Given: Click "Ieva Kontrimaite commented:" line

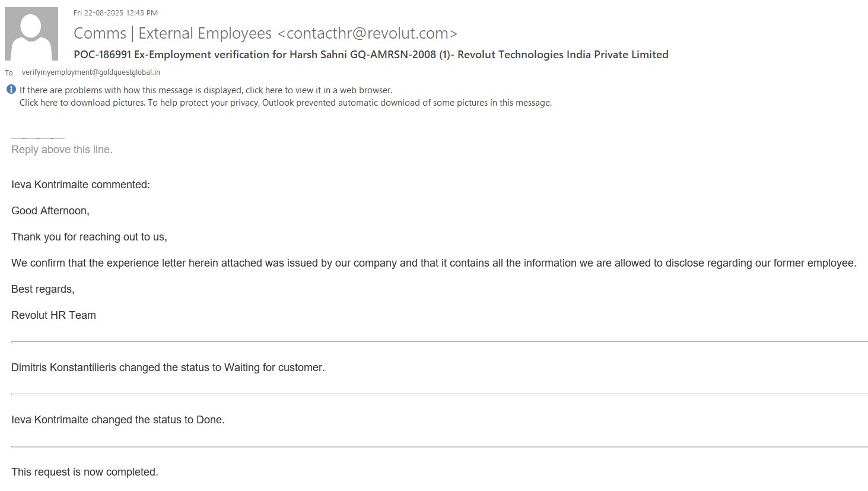Looking at the screenshot, I should tap(81, 185).
